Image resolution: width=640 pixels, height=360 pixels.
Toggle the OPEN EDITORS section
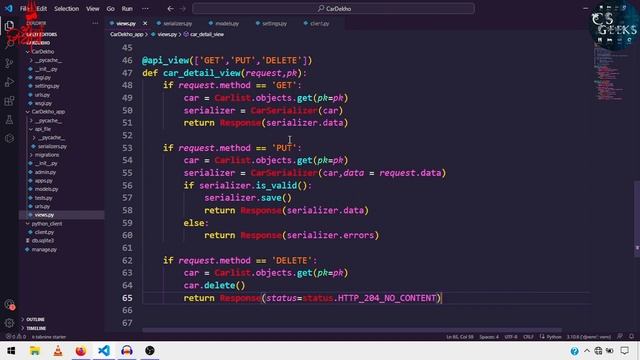41,34
